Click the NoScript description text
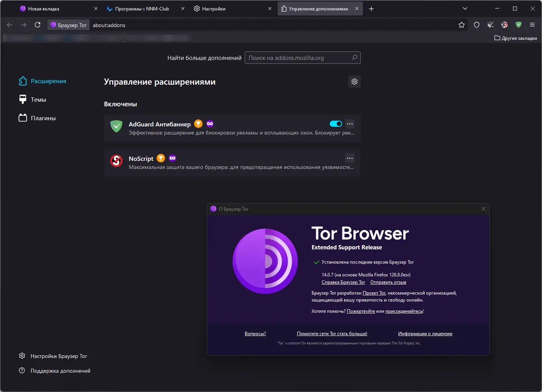Viewport: 542px width, 392px height. 241,167
